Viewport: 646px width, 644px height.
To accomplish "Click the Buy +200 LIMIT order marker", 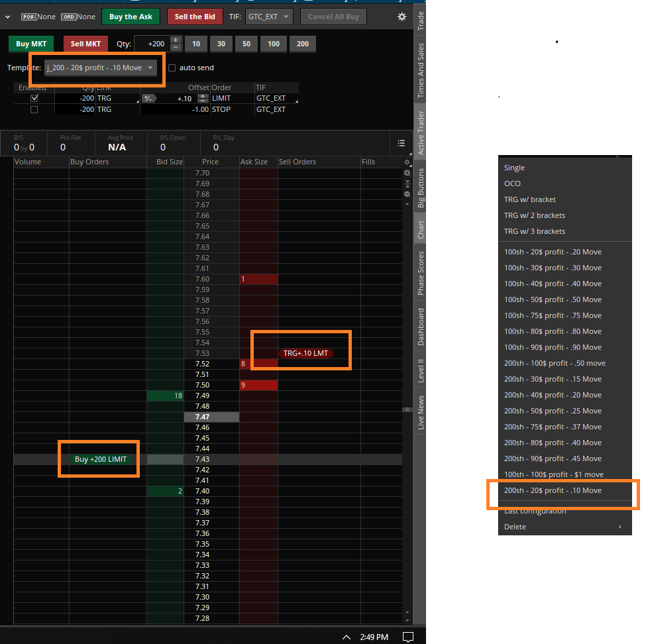I will 101,459.
